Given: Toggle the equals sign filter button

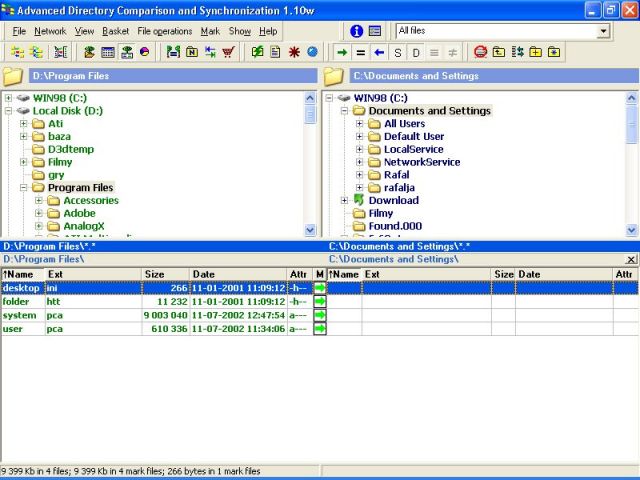Looking at the screenshot, I should pyautogui.click(x=360, y=52).
